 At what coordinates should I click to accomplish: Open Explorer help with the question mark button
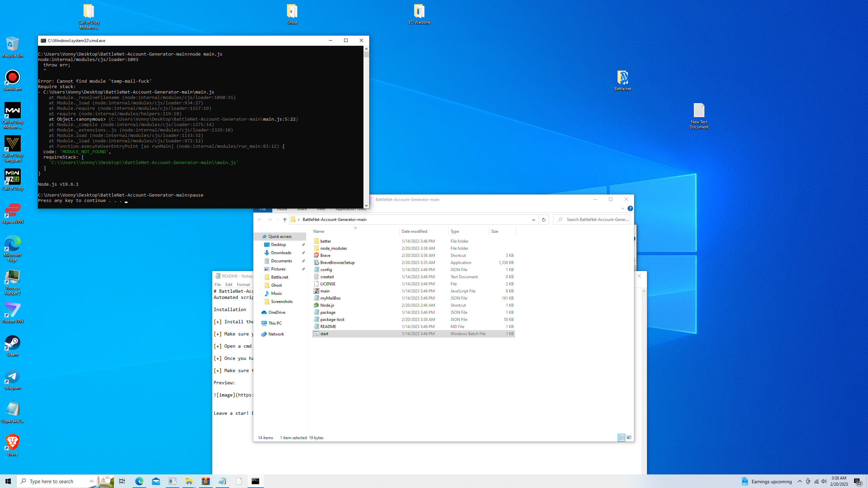click(630, 208)
